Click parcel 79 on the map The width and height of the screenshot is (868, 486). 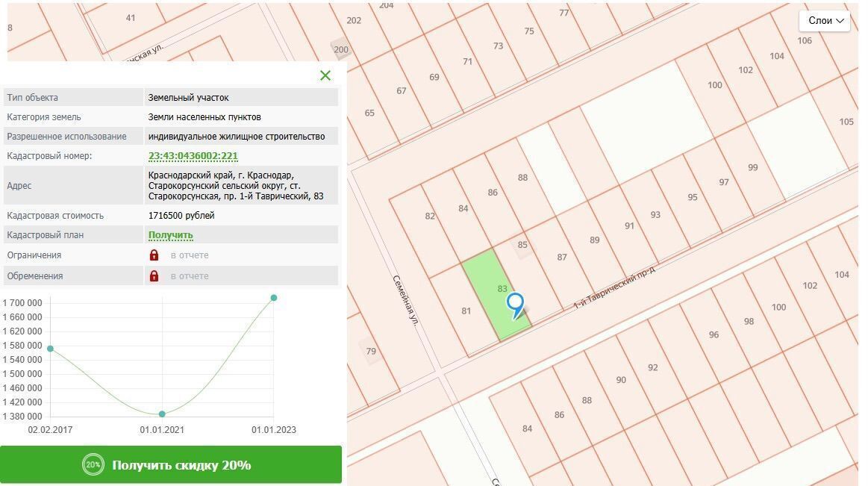click(371, 351)
